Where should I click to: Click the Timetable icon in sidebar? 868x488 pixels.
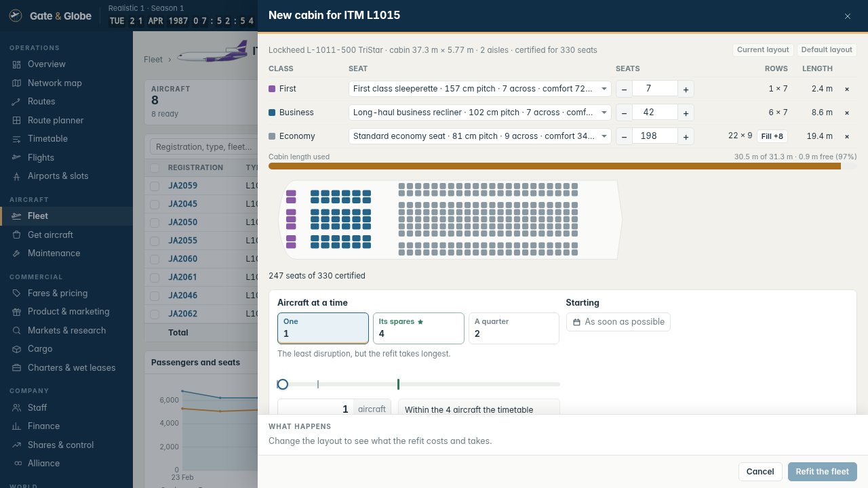16,139
